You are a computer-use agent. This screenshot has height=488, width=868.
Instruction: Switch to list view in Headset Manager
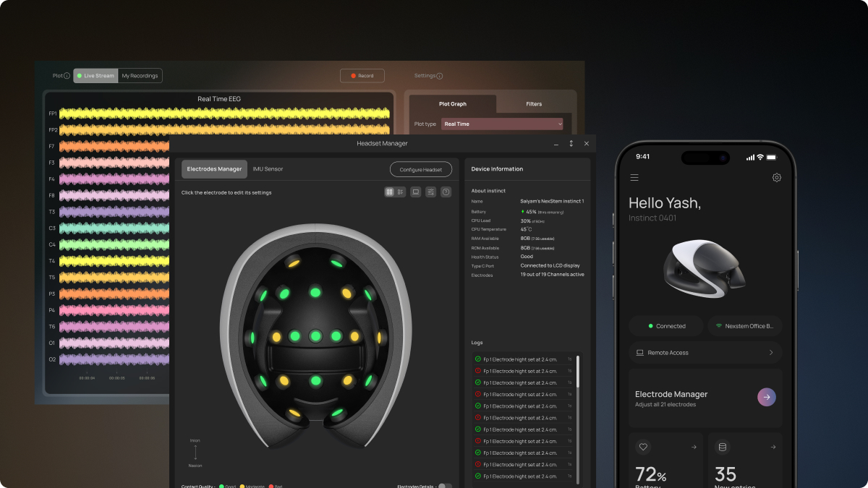tap(401, 192)
